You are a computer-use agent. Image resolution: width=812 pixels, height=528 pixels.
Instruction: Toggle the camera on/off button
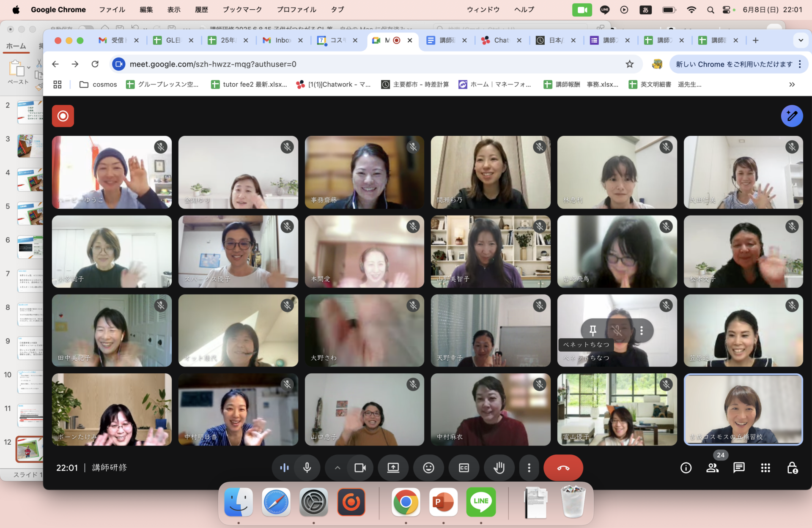[x=360, y=468]
